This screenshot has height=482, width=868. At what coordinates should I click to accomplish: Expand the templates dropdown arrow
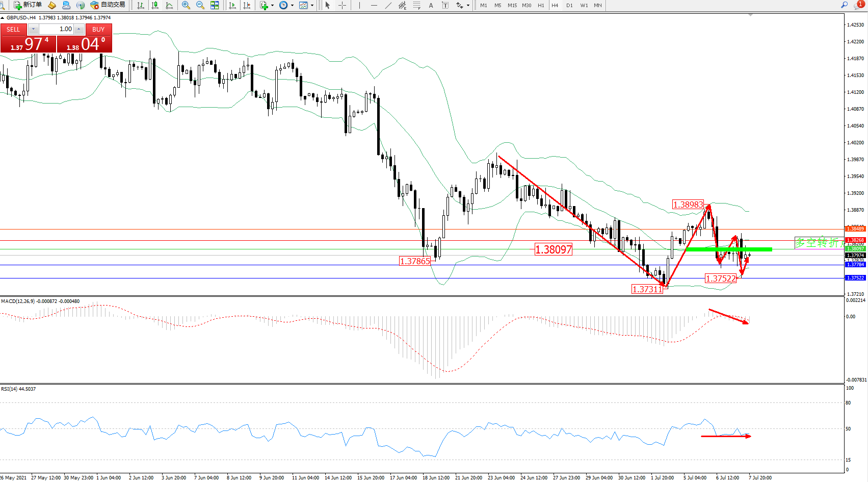312,6
